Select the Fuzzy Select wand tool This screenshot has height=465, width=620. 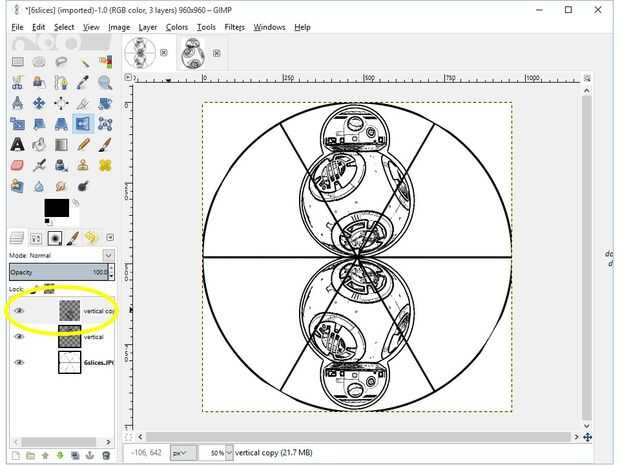(x=83, y=62)
